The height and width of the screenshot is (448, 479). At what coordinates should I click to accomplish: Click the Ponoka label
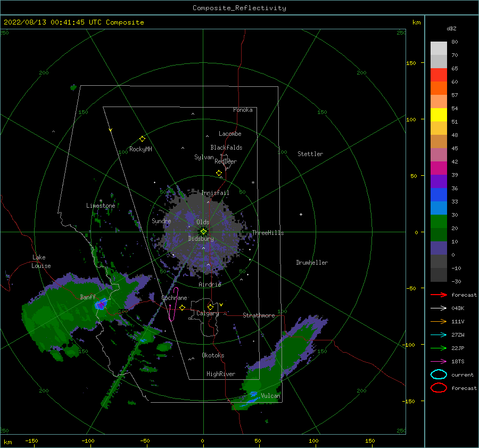pyautogui.click(x=243, y=110)
